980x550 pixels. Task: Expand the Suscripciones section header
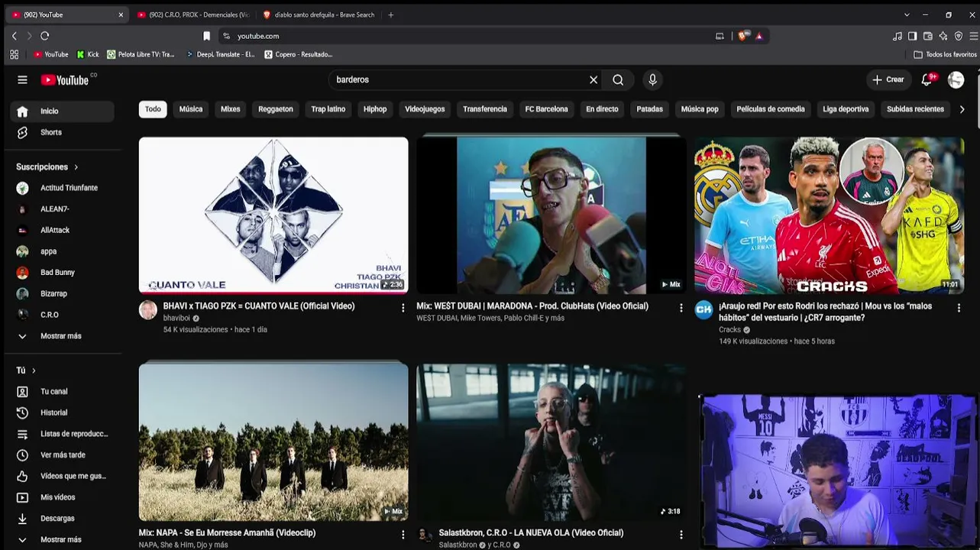47,167
